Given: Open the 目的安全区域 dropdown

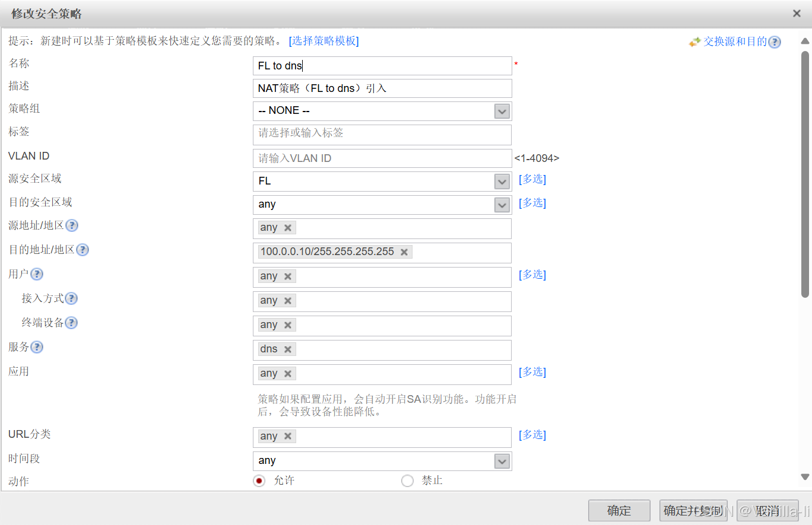Looking at the screenshot, I should (x=502, y=205).
